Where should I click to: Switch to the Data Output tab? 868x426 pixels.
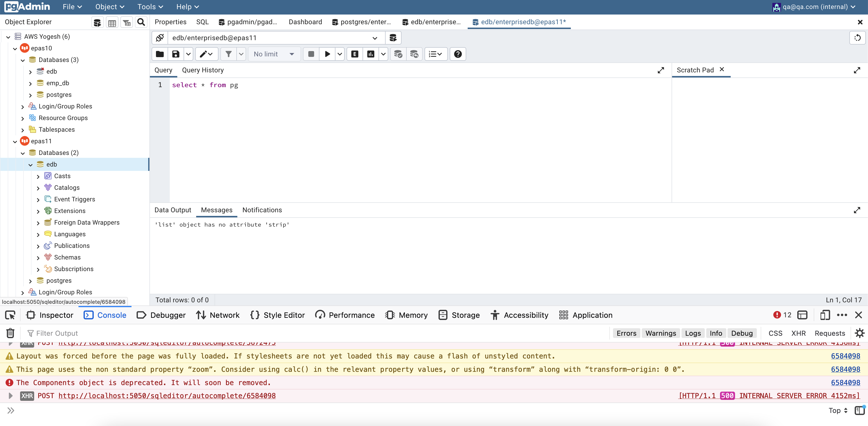172,210
